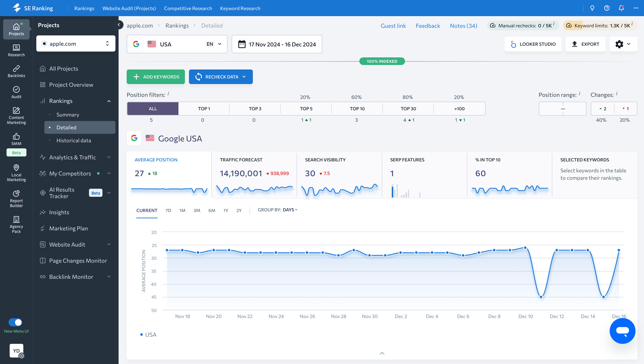The height and width of the screenshot is (364, 644).
Task: Select the TOP 30 position filter
Action: 408,108
